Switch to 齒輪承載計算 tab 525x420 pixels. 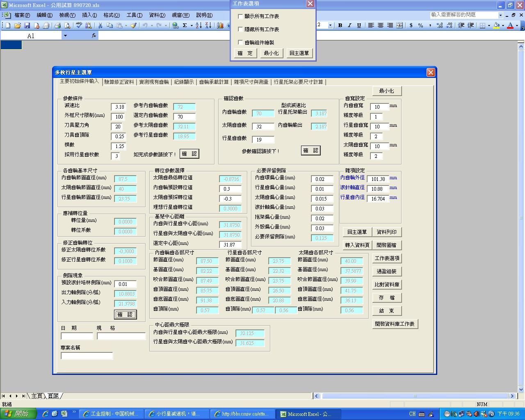214,82
